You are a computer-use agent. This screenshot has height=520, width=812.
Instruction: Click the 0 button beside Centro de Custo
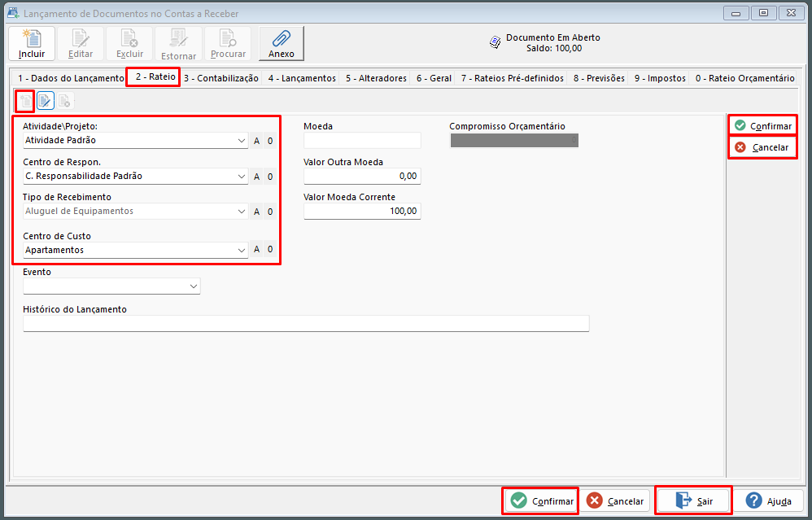pos(270,249)
